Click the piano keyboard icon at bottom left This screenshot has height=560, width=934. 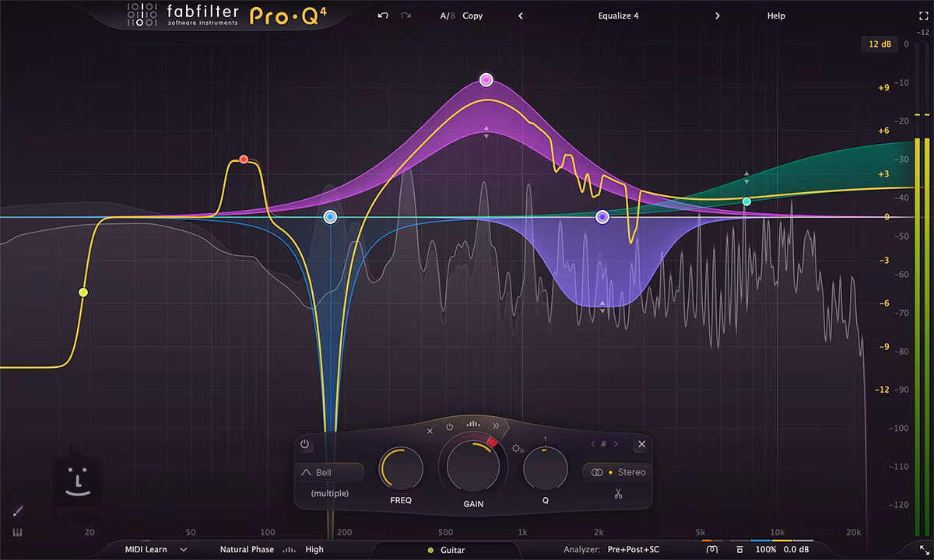tap(17, 534)
